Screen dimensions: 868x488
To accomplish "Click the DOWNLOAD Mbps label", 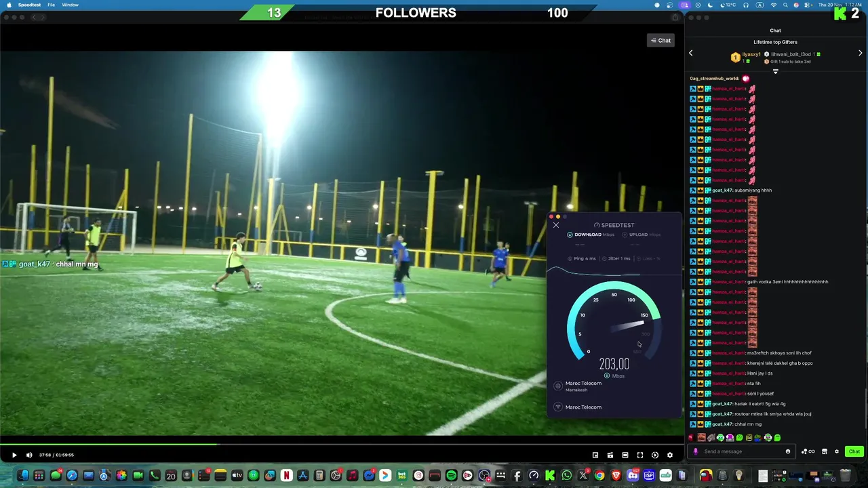I will coord(591,235).
